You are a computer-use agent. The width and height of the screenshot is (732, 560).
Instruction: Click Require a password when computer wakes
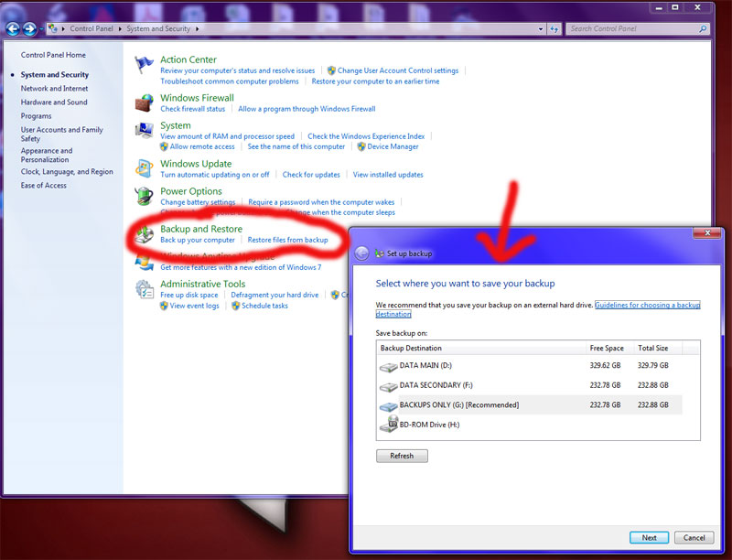(321, 202)
